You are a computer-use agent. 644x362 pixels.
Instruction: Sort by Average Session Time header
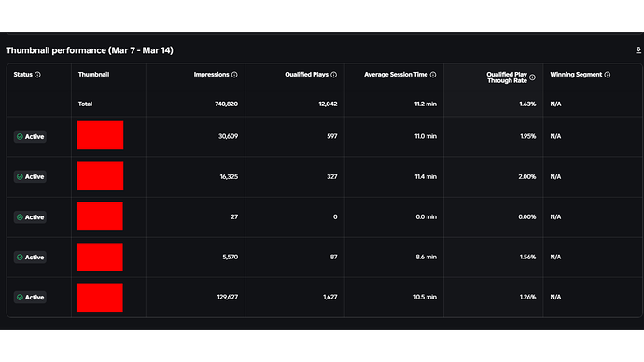coord(396,75)
